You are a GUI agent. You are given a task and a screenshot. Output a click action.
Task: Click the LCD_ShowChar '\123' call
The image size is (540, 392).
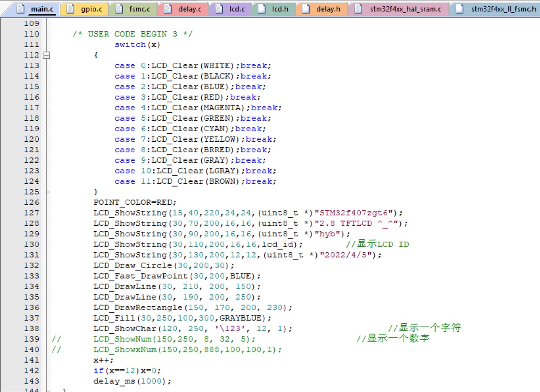[193, 329]
